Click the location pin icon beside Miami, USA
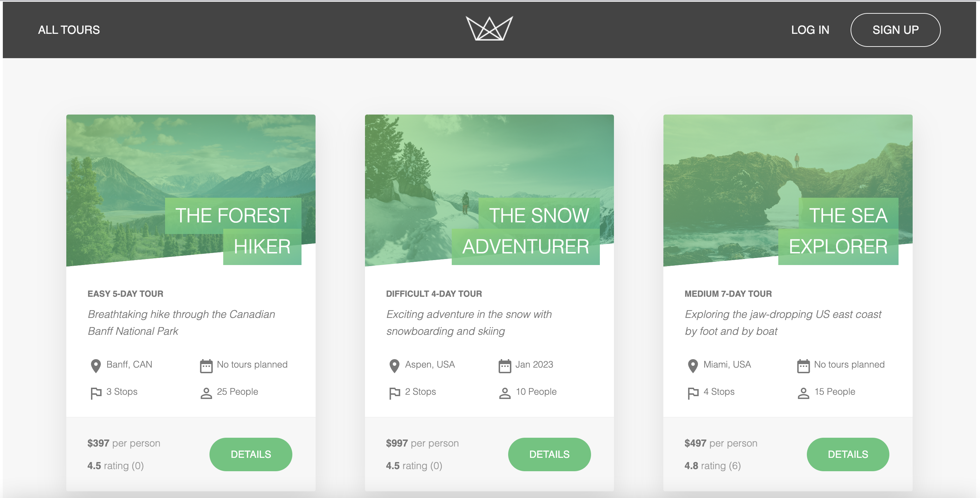Image resolution: width=980 pixels, height=498 pixels. [x=693, y=366]
